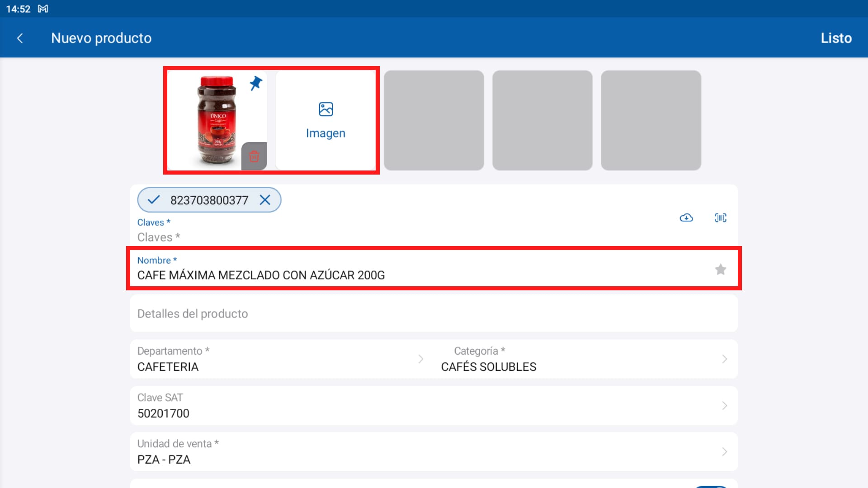Image resolution: width=868 pixels, height=488 pixels.
Task: Delete the product image with the trash icon
Action: [x=254, y=156]
